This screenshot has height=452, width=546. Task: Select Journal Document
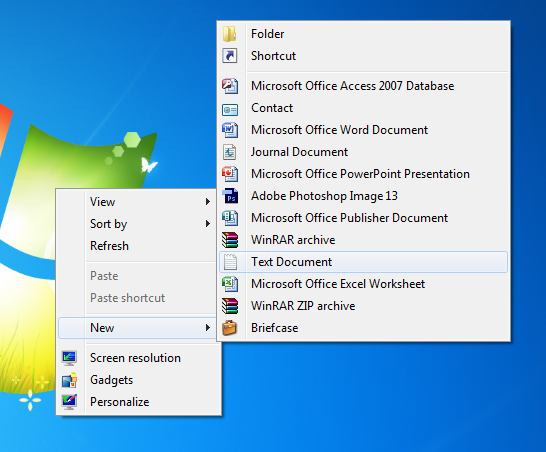click(x=364, y=152)
